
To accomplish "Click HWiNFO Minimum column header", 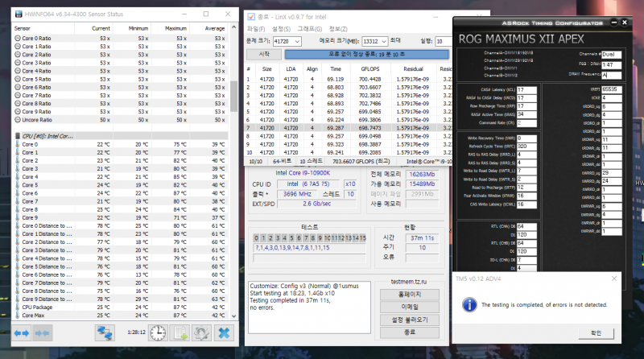I will (x=132, y=28).
